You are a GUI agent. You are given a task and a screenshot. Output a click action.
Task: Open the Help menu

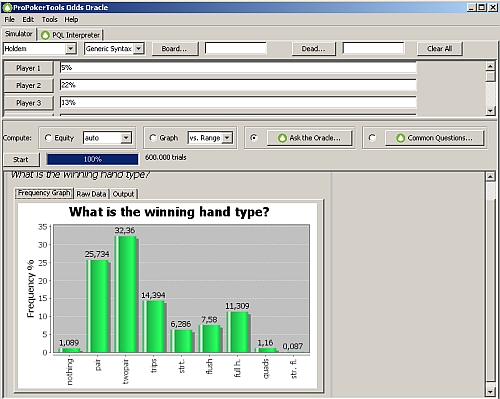point(71,20)
